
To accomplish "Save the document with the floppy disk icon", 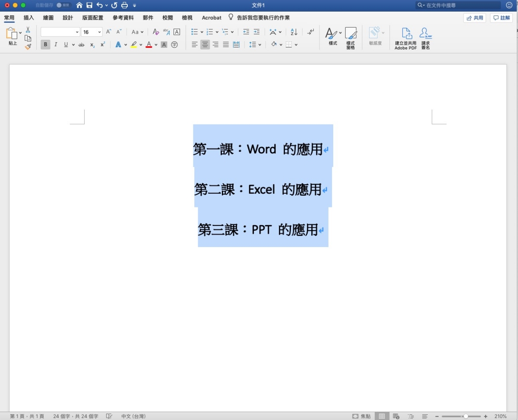I will coord(89,5).
